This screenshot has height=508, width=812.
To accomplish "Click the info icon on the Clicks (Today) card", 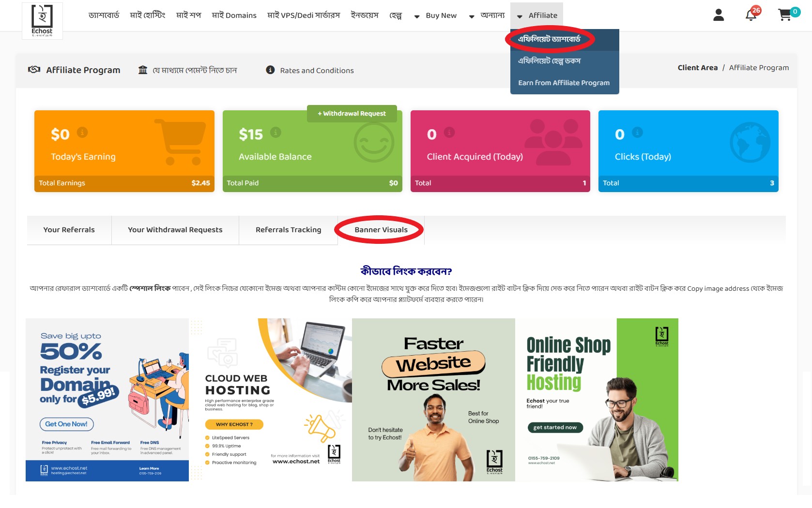I will coord(637,132).
